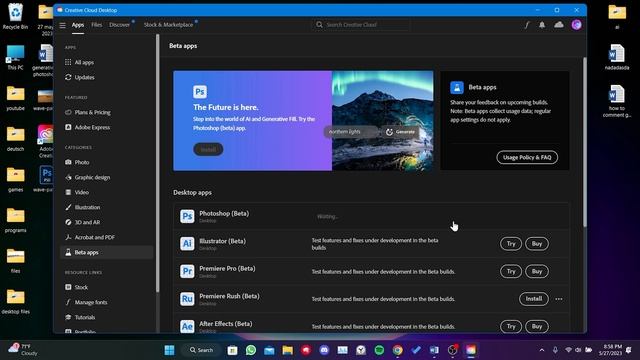The height and width of the screenshot is (360, 640).
Task: Click the sidebar vertical scrollbar
Action: coord(158,163)
